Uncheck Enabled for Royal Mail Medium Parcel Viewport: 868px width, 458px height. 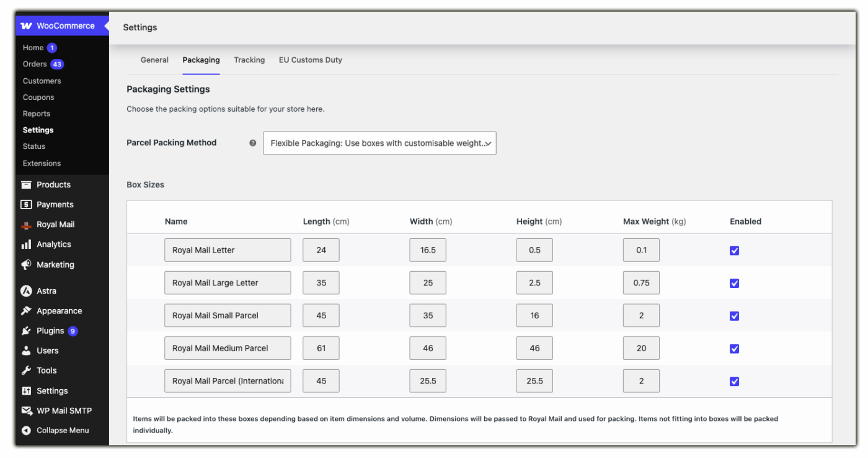[x=735, y=349]
